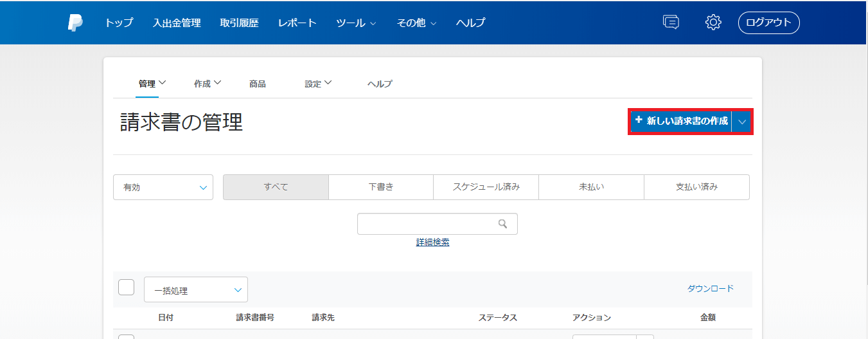Switch to the 下書き tab
The width and height of the screenshot is (868, 339).
coord(381,187)
